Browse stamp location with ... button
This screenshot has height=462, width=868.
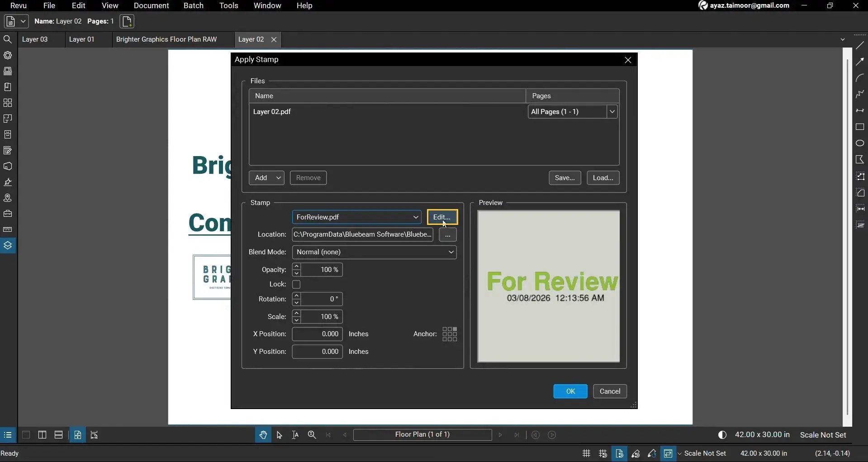[x=447, y=235]
